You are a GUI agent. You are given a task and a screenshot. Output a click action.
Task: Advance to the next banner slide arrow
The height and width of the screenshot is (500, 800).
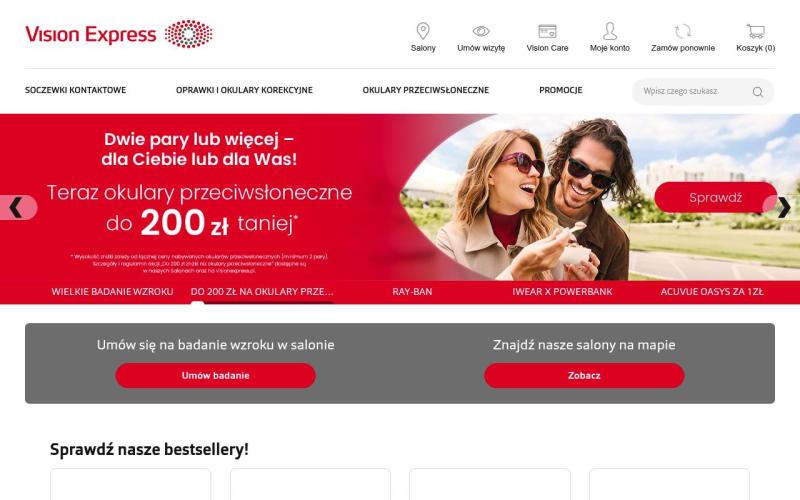(x=783, y=207)
